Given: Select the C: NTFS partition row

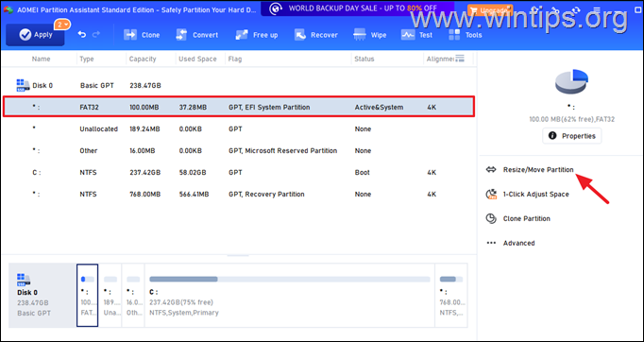Looking at the screenshot, I should 238,173.
